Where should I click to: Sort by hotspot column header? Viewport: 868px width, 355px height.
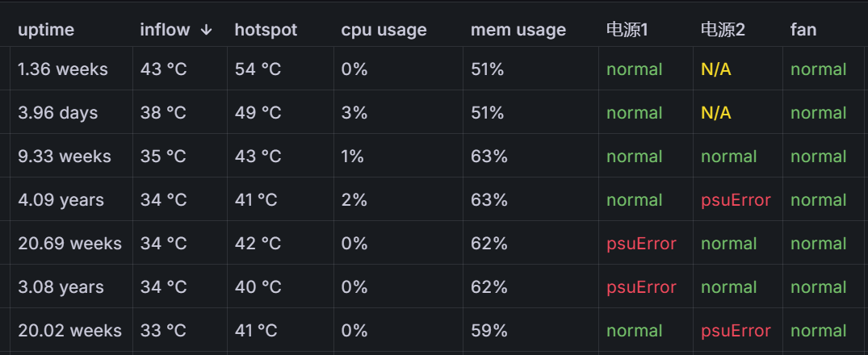tap(266, 30)
